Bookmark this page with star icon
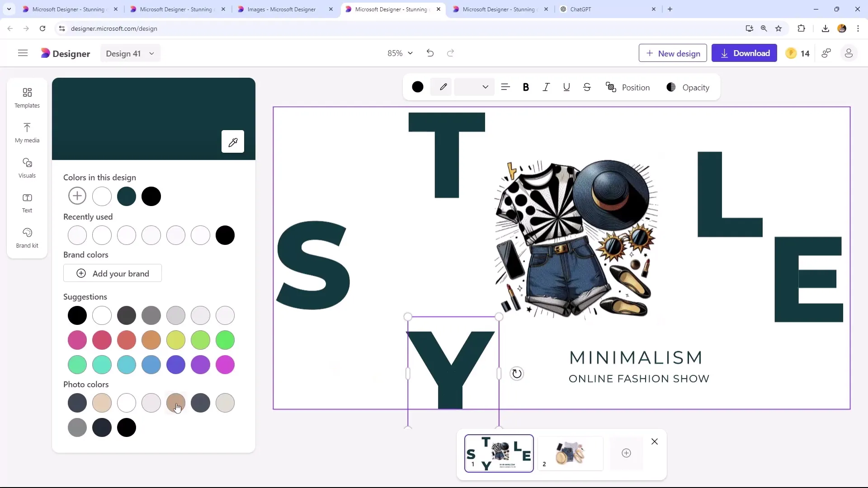Image resolution: width=868 pixels, height=488 pixels. 778,28
